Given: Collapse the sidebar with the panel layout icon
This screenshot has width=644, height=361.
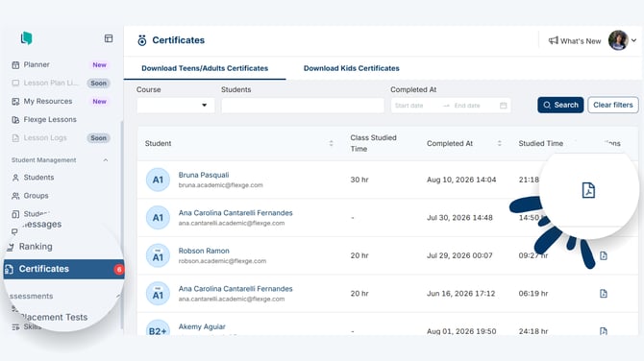Looking at the screenshot, I should click(109, 38).
